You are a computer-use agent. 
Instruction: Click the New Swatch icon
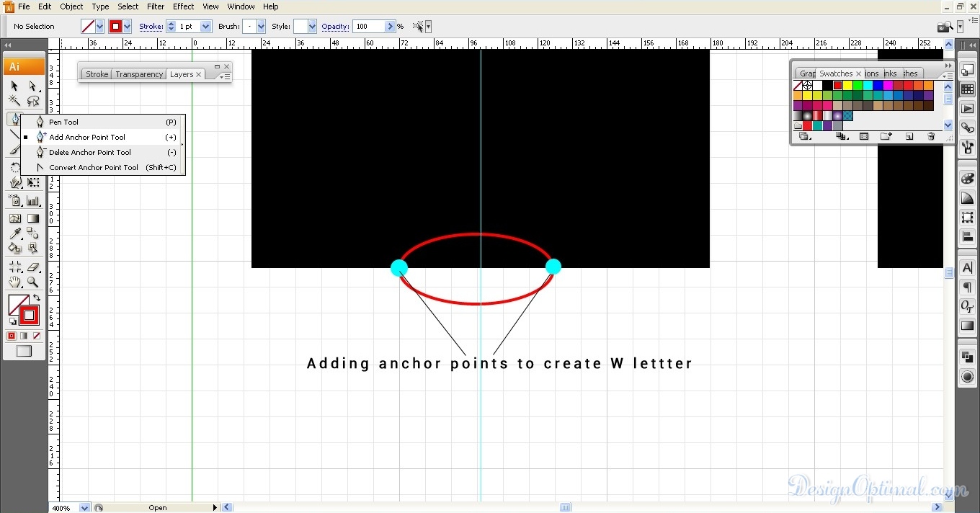click(909, 136)
